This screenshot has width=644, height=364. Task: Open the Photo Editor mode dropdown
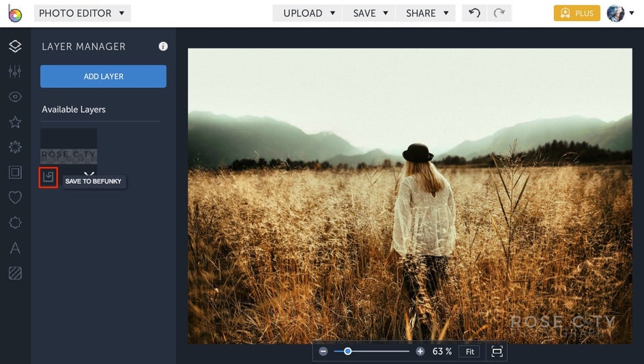[x=82, y=13]
